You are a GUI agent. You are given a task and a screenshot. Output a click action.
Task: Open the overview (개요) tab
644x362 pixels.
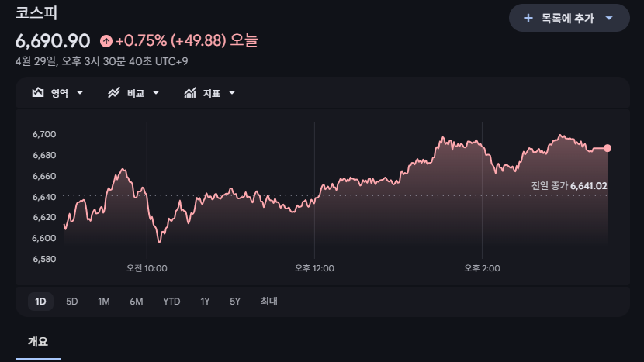[38, 341]
